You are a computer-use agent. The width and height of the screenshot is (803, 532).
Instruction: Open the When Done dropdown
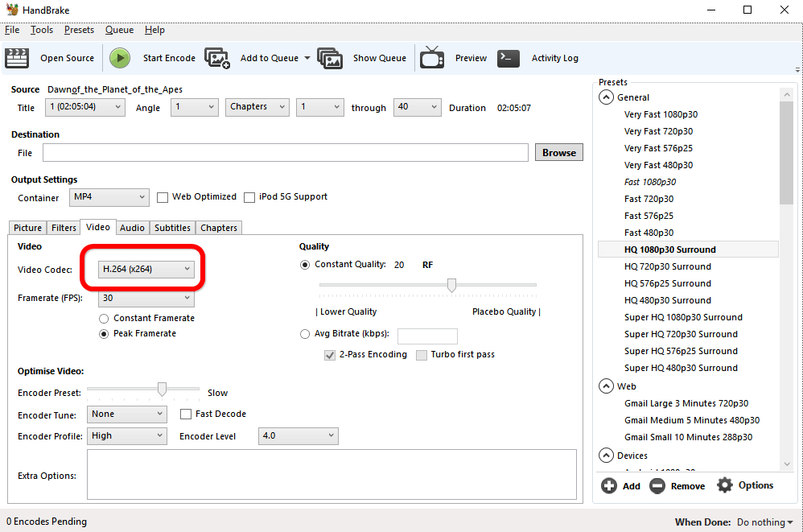click(x=765, y=522)
